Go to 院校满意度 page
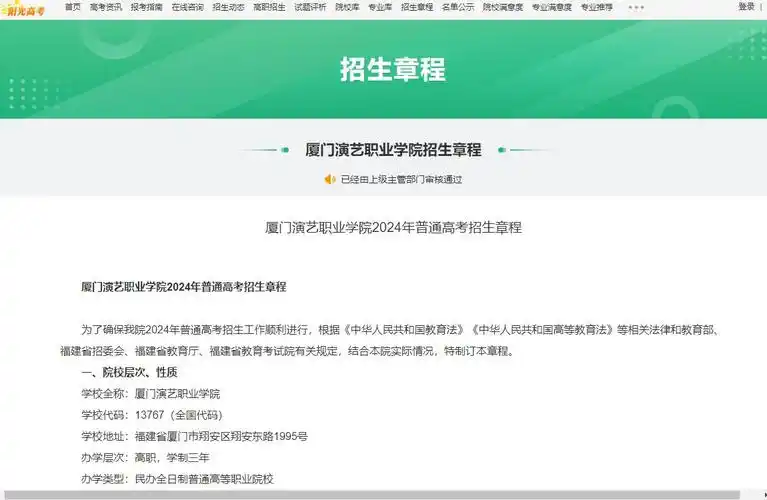Image resolution: width=767 pixels, height=500 pixels. (x=503, y=7)
